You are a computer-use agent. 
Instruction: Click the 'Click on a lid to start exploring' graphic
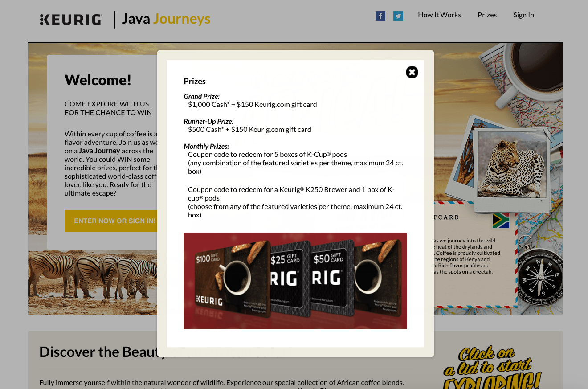(x=493, y=368)
